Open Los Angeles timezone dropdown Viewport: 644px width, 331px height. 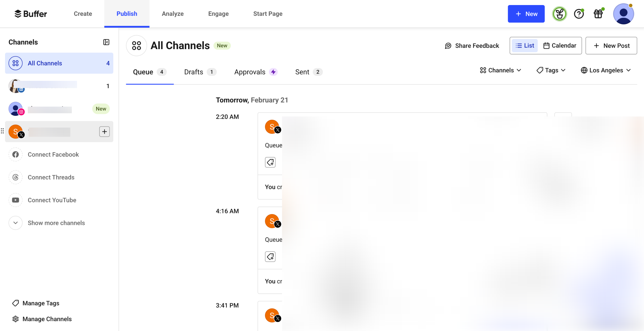click(x=605, y=70)
